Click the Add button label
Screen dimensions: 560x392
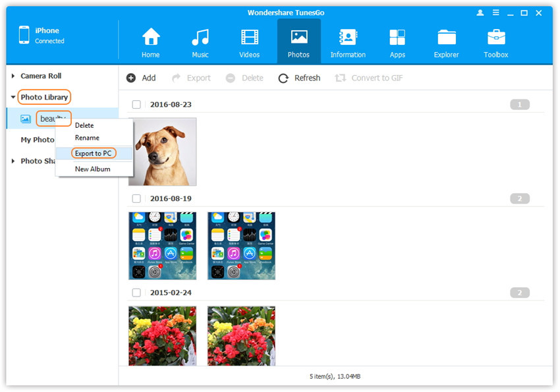click(x=149, y=78)
